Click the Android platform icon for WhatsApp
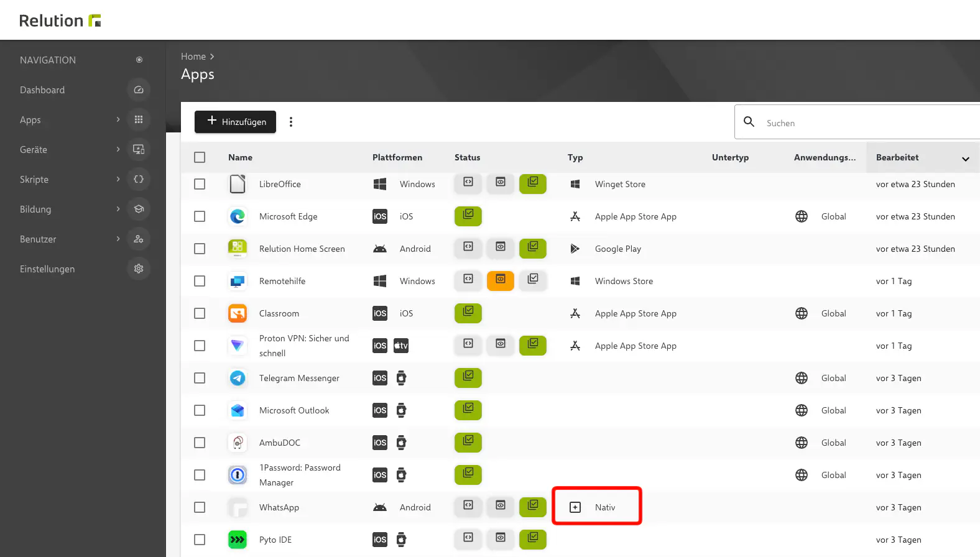The width and height of the screenshot is (980, 557). [380, 507]
